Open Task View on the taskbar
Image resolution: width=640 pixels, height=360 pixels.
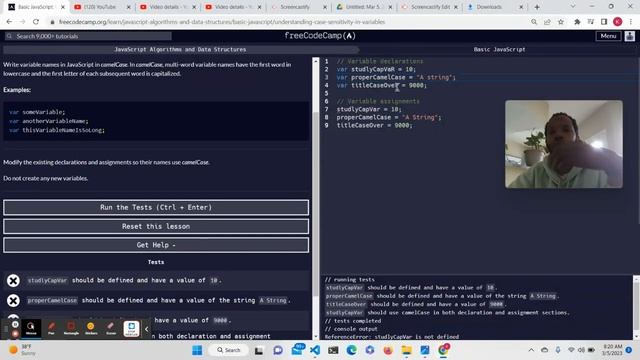259,350
